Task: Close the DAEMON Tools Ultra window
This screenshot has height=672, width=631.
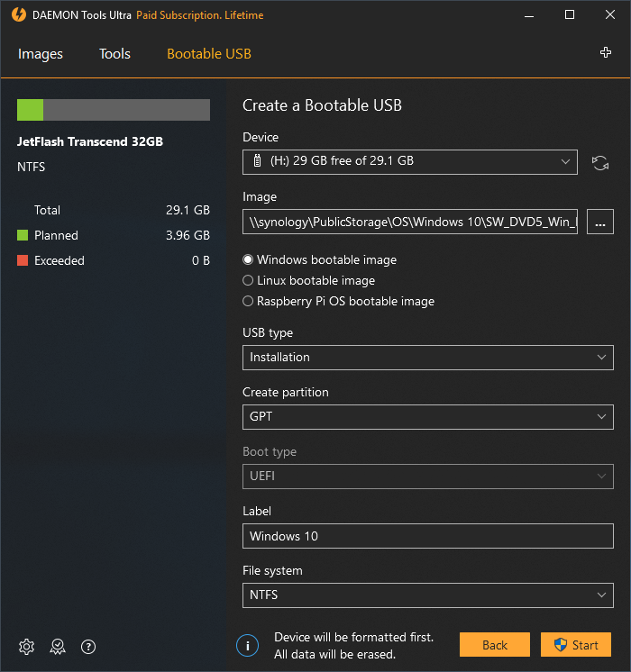Action: pos(609,15)
